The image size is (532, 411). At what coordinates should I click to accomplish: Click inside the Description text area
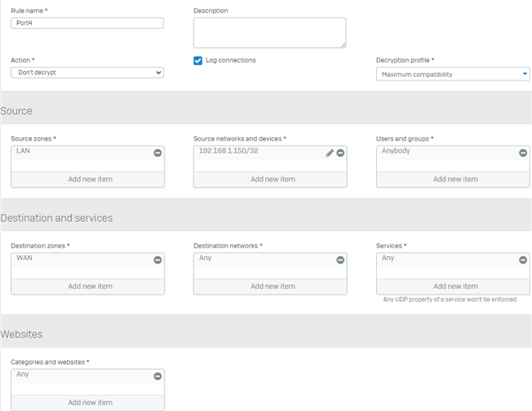coord(270,33)
